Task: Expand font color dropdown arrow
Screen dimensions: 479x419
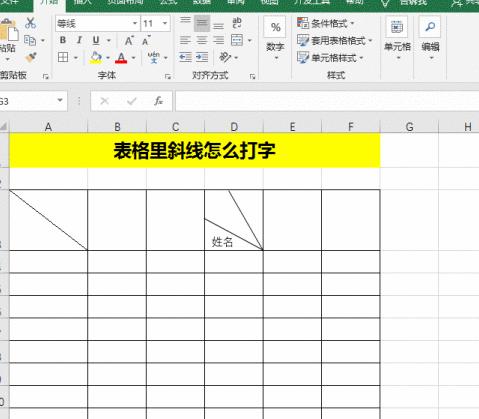Action: tap(133, 58)
